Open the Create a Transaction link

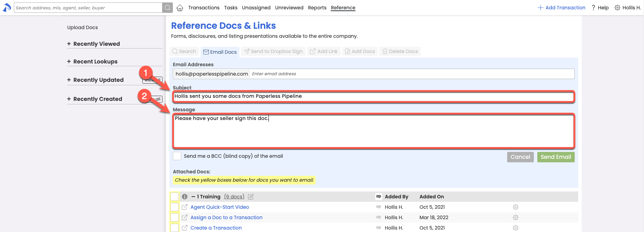pyautogui.click(x=216, y=228)
